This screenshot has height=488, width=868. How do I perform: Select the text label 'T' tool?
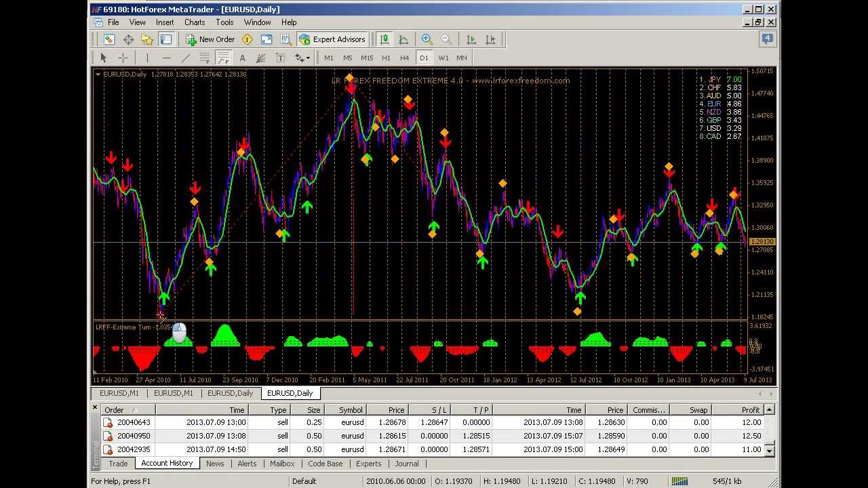(x=280, y=58)
